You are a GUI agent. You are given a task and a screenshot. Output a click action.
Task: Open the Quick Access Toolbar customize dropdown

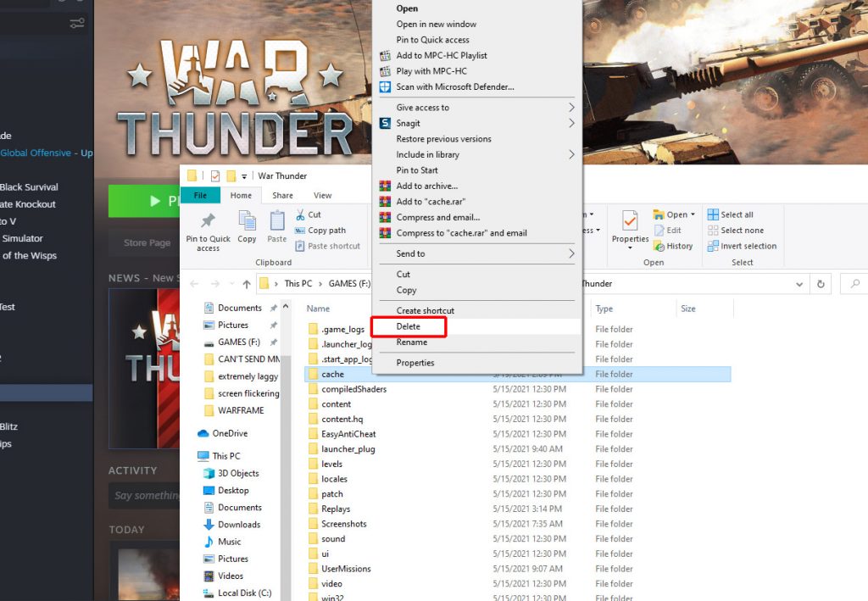244,176
